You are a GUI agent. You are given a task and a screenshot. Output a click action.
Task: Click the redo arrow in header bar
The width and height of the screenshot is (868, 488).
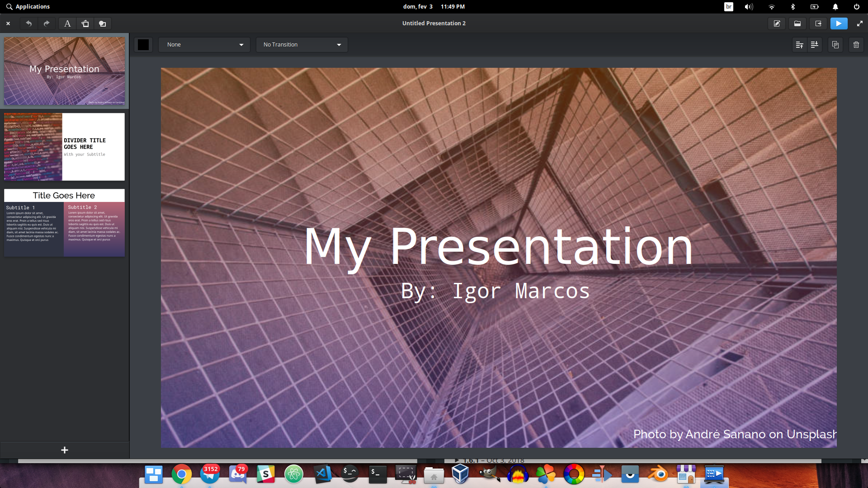coord(47,23)
